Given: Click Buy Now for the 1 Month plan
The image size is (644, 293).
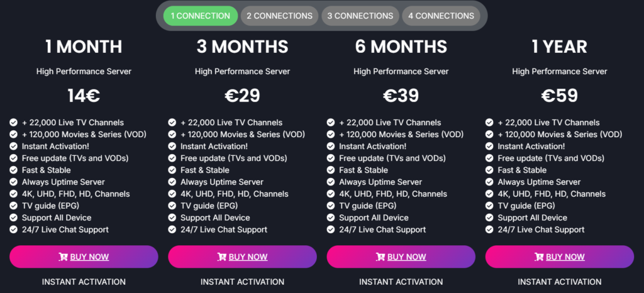Looking at the screenshot, I should (84, 257).
